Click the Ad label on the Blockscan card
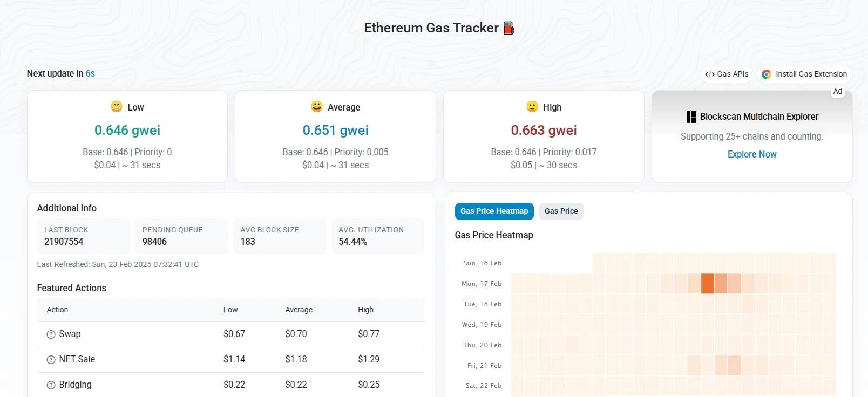 (838, 91)
